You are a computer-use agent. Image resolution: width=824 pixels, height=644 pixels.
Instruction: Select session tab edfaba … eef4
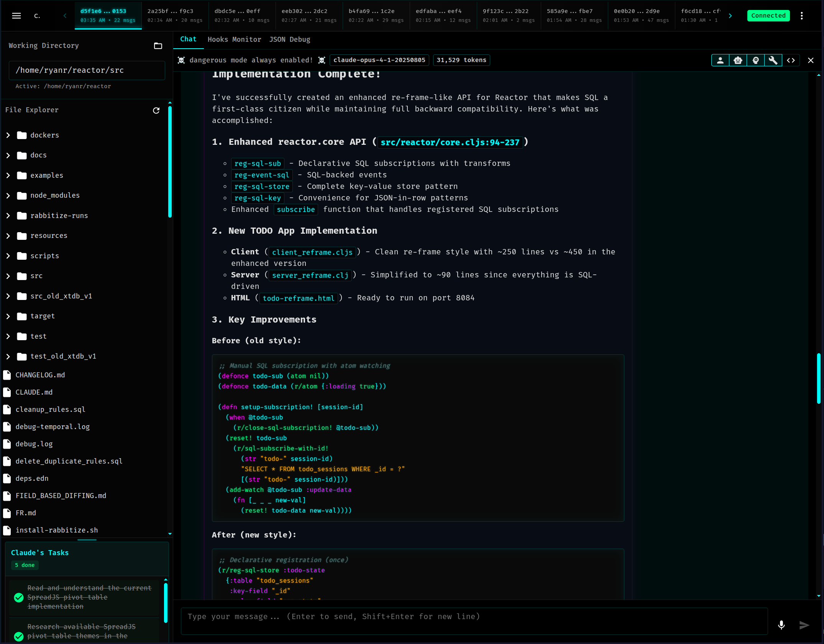coord(443,16)
